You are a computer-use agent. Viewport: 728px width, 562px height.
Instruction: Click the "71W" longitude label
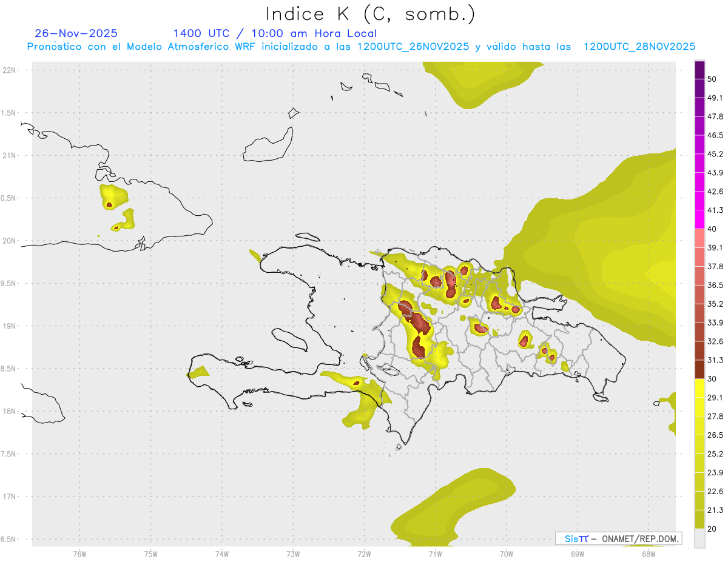435,554
